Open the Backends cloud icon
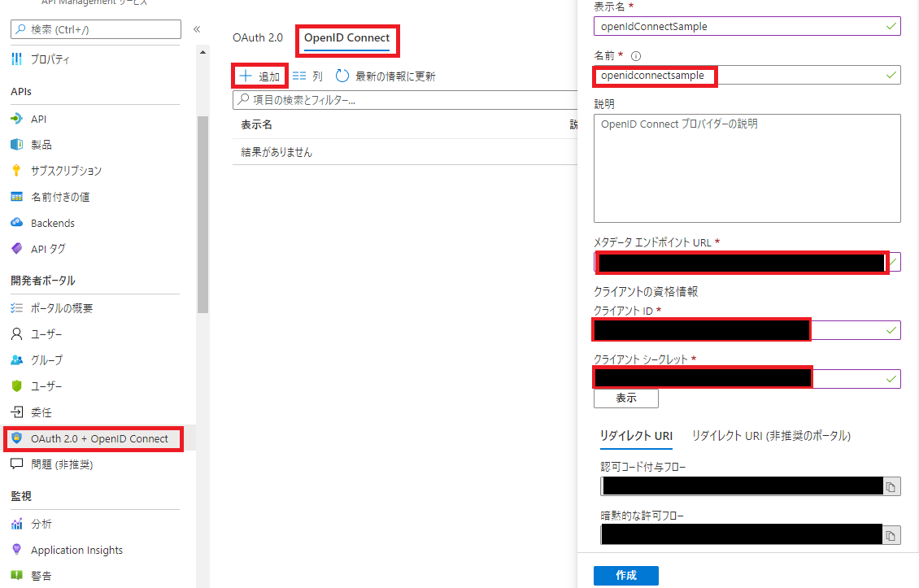 tap(16, 223)
